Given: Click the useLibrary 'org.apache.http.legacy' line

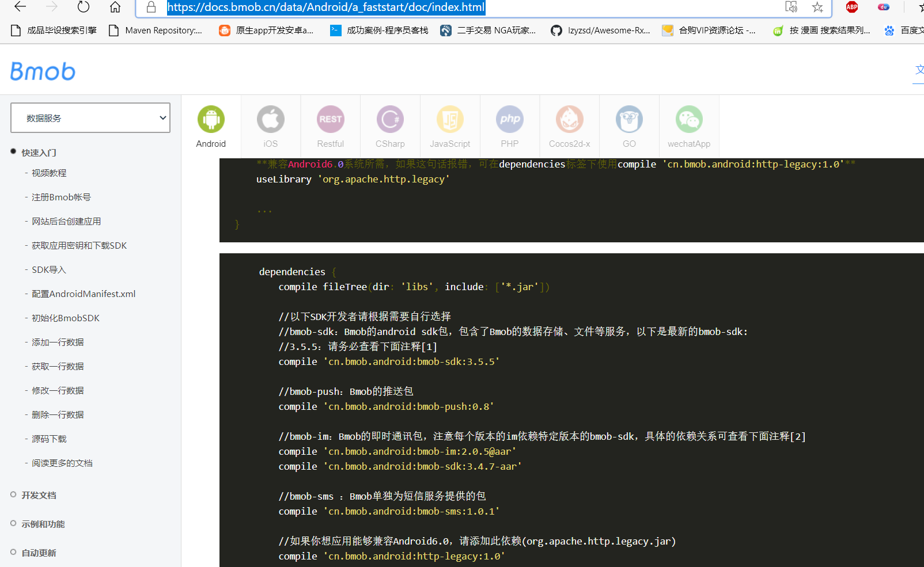Looking at the screenshot, I should [x=353, y=179].
